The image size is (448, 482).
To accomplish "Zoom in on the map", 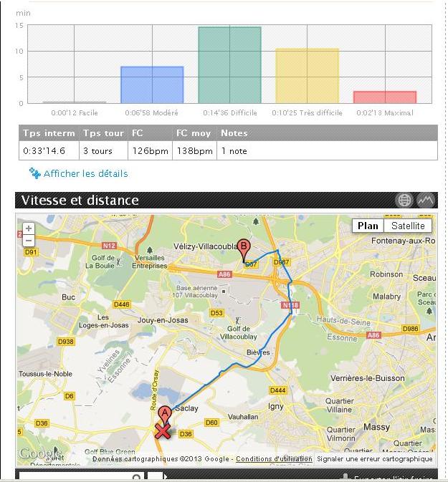I will (x=29, y=228).
